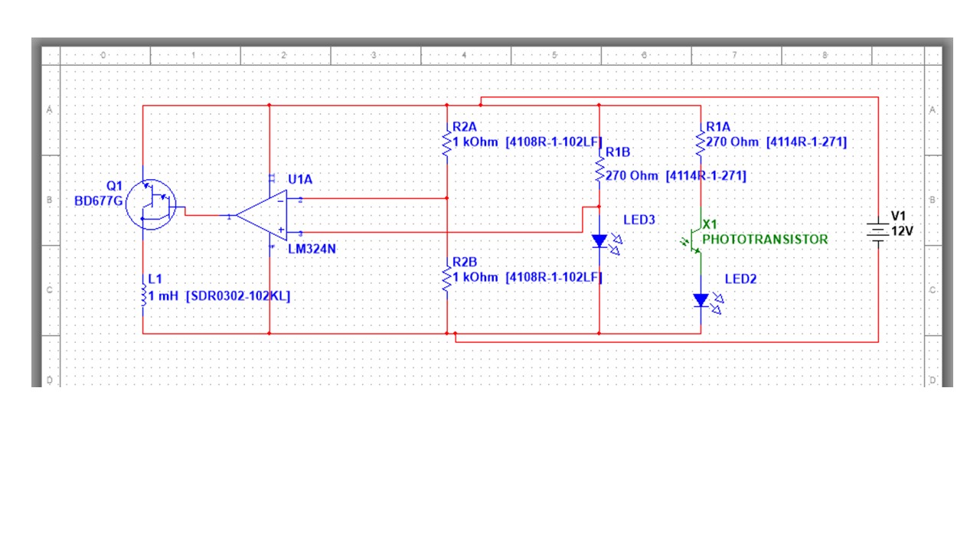980x551 pixels.
Task: Click the R2B 1 kOhm value label
Action: coord(528,277)
